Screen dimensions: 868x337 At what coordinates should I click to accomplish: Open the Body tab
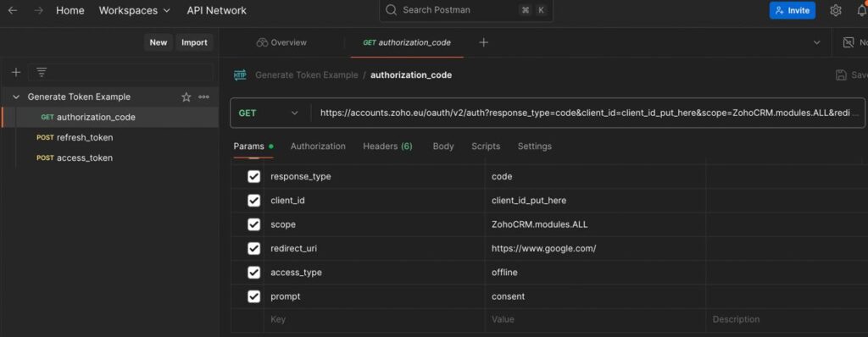coord(442,146)
